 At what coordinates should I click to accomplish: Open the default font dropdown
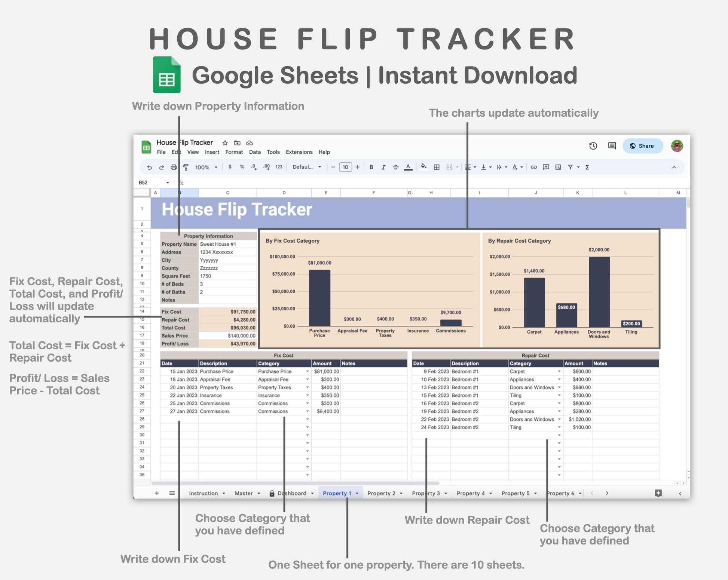click(x=307, y=167)
